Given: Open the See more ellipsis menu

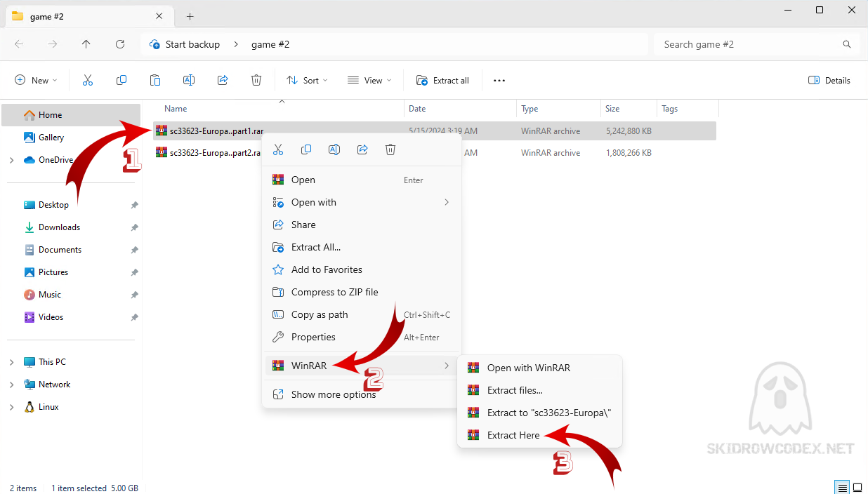Looking at the screenshot, I should pos(499,80).
